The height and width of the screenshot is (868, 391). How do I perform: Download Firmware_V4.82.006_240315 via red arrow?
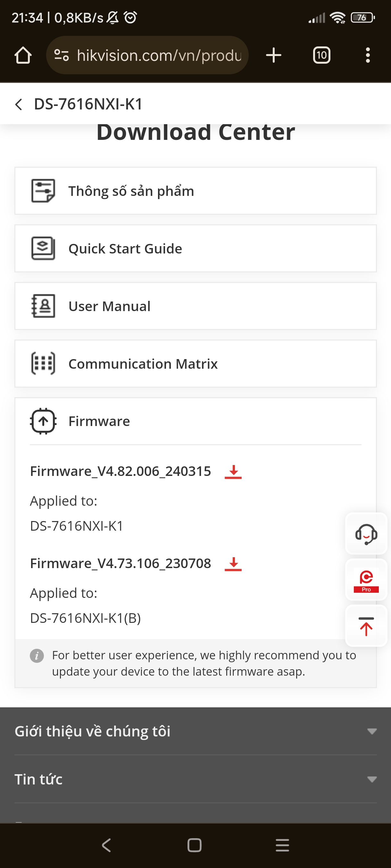(233, 471)
